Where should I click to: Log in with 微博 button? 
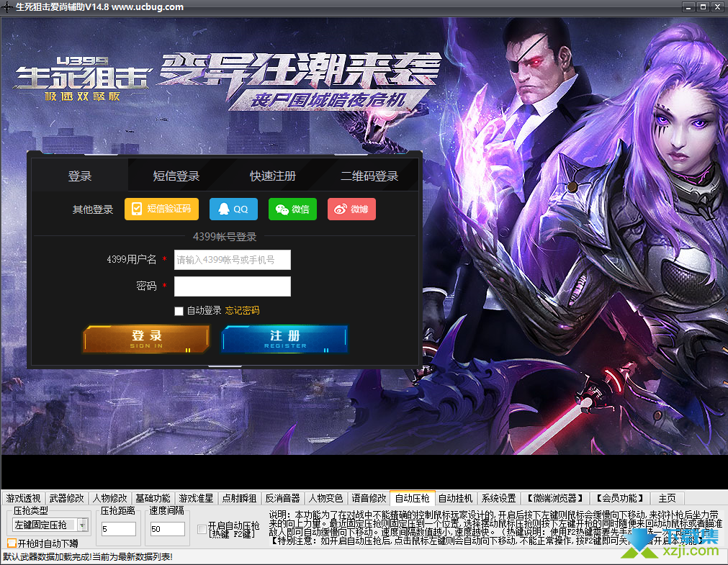(351, 209)
